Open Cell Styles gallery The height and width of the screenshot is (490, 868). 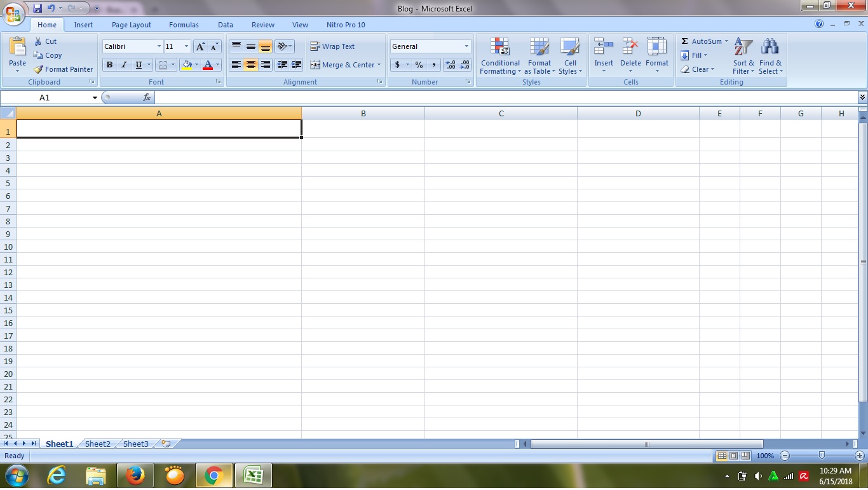[570, 56]
